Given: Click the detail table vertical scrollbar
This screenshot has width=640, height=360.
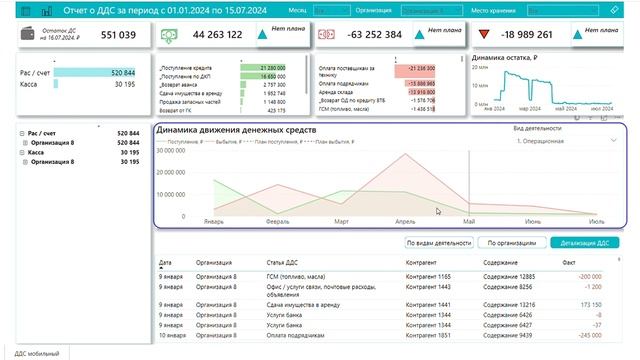Looking at the screenshot, I should tap(619, 259).
